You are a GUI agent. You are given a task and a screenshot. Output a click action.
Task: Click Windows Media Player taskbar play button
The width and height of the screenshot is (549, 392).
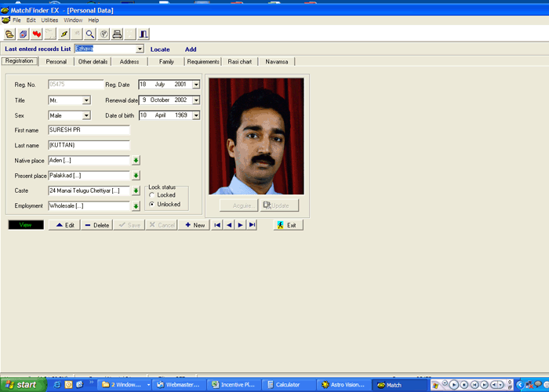click(454, 385)
